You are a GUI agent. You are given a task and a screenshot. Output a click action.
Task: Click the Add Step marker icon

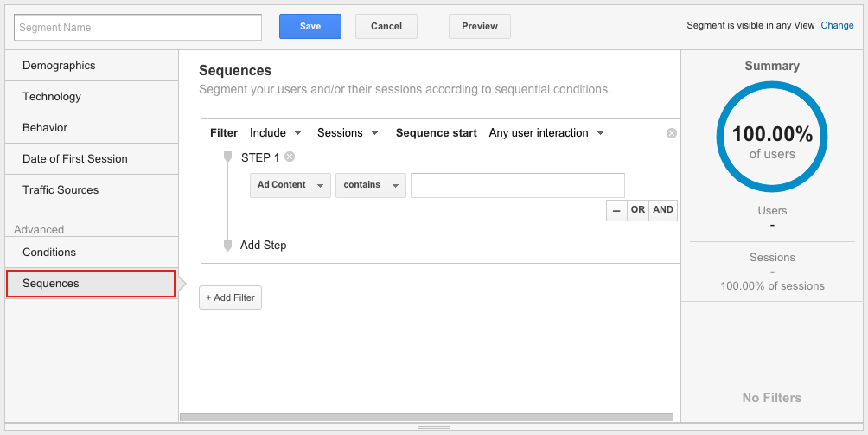click(228, 246)
